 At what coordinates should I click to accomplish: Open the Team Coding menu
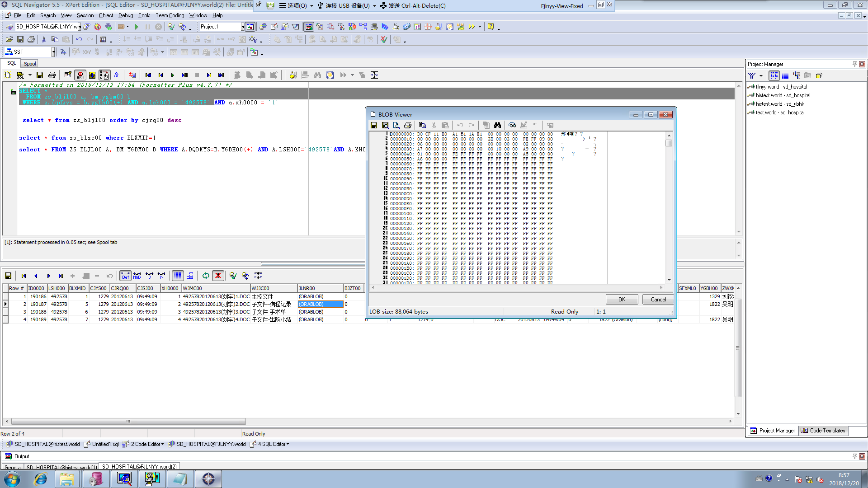pos(170,15)
